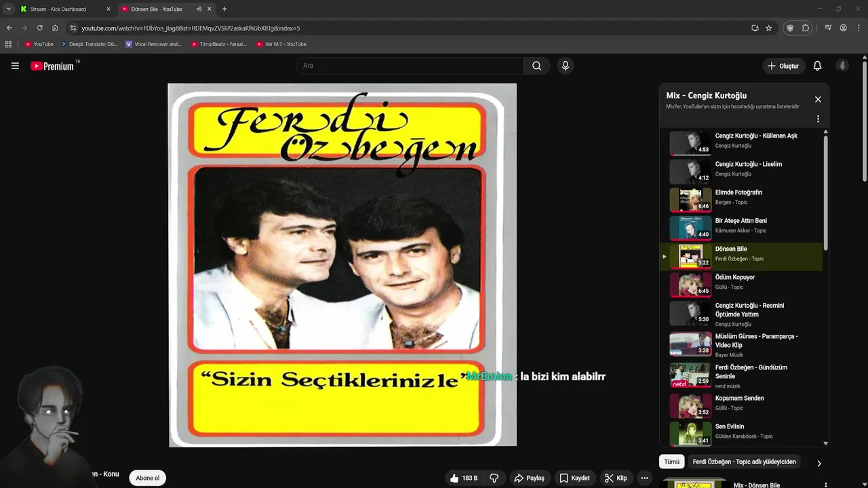This screenshot has height=488, width=868.
Task: Select currently playing Dönsen Bile item
Action: 742,256
